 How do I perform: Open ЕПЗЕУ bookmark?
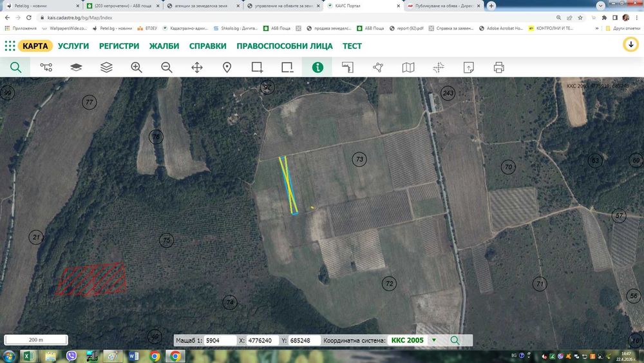click(147, 28)
